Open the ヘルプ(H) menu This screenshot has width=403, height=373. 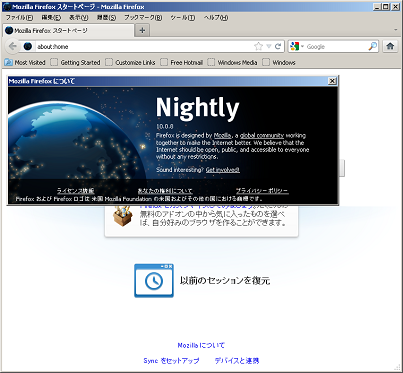pyautogui.click(x=216, y=18)
